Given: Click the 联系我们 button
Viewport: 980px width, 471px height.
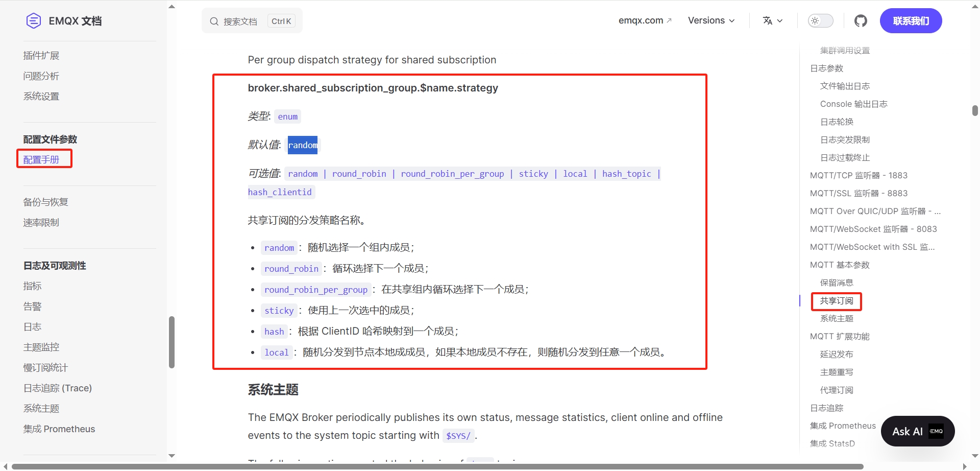Looking at the screenshot, I should click(x=911, y=21).
